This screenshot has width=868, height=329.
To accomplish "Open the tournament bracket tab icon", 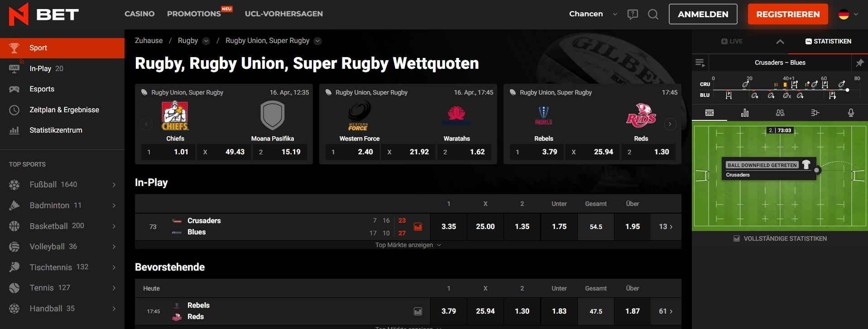I will tap(815, 113).
